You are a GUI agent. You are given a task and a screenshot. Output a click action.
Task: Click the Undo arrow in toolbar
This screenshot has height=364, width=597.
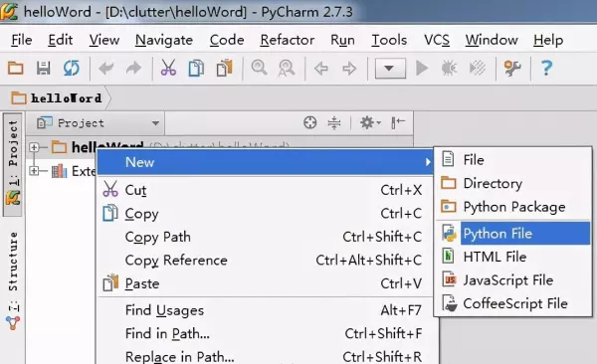tap(106, 69)
